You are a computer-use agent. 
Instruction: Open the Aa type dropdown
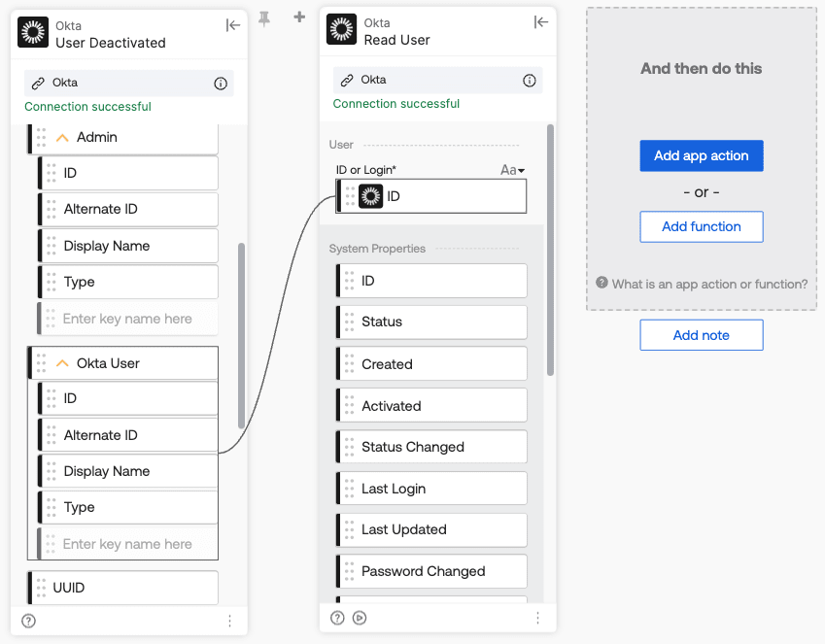(512, 170)
